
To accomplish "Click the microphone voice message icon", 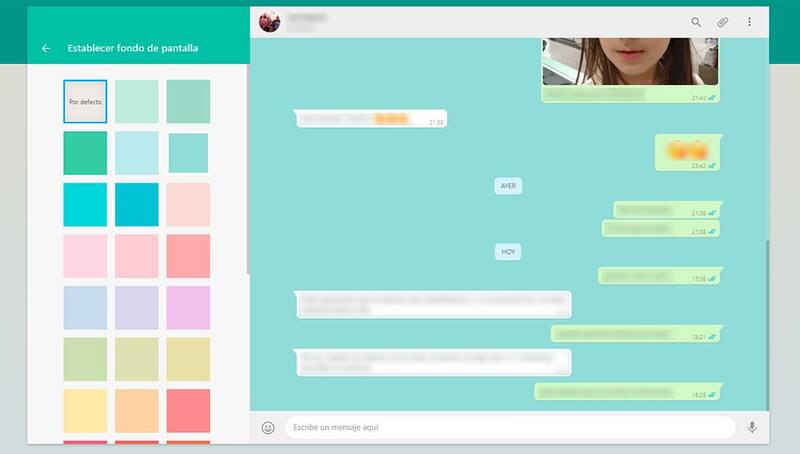I will (751, 428).
